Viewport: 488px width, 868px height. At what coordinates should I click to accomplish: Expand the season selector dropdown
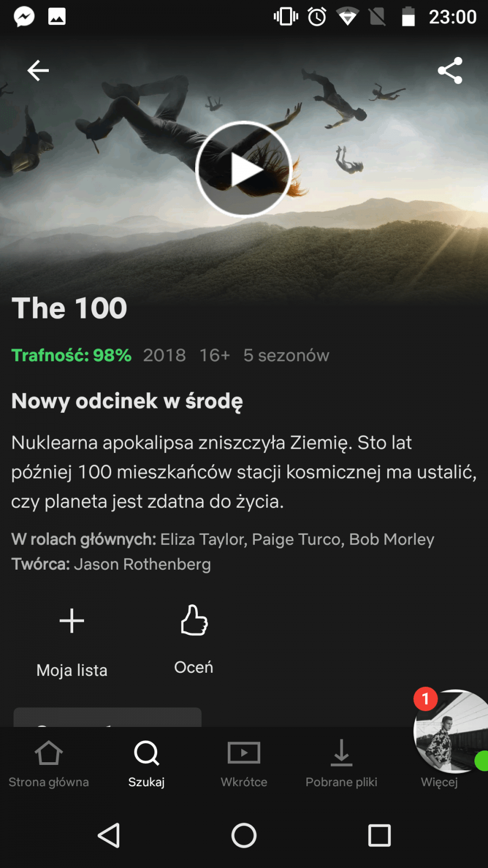click(107, 717)
